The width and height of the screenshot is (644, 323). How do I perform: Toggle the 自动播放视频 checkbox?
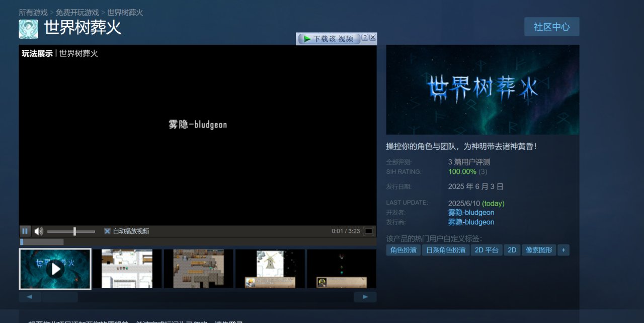[107, 231]
